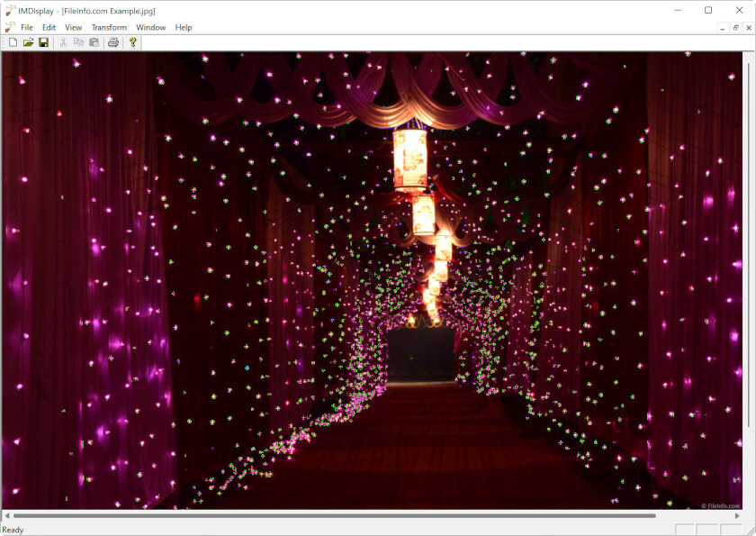The image size is (756, 536).
Task: Click the Paste clipboard icon
Action: pyautogui.click(x=94, y=43)
